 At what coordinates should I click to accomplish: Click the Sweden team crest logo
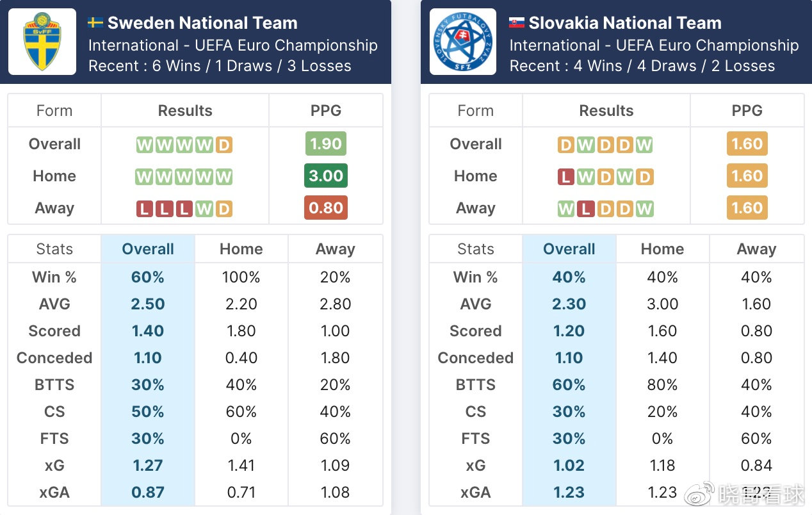point(42,42)
